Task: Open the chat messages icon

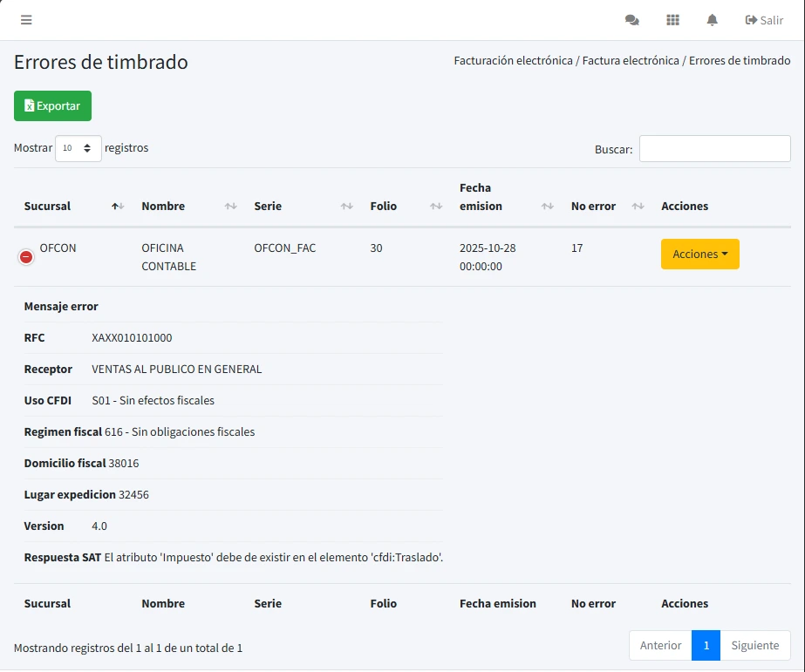Action: 632,20
